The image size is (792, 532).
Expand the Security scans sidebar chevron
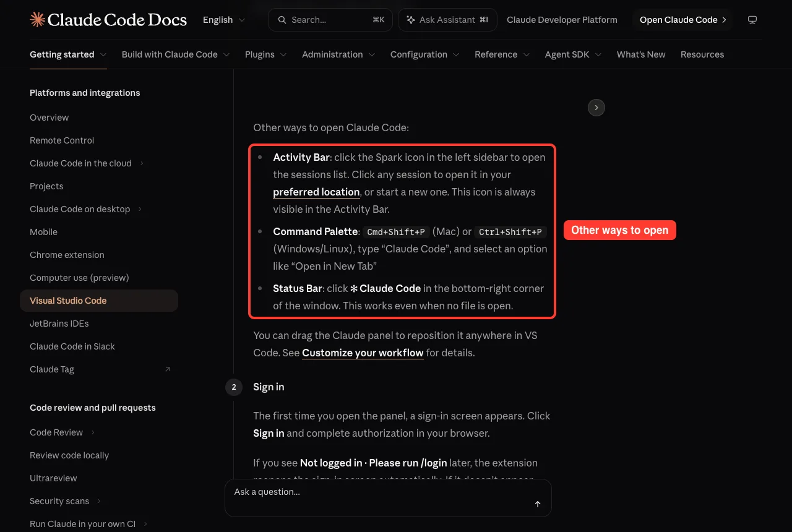[x=99, y=501]
